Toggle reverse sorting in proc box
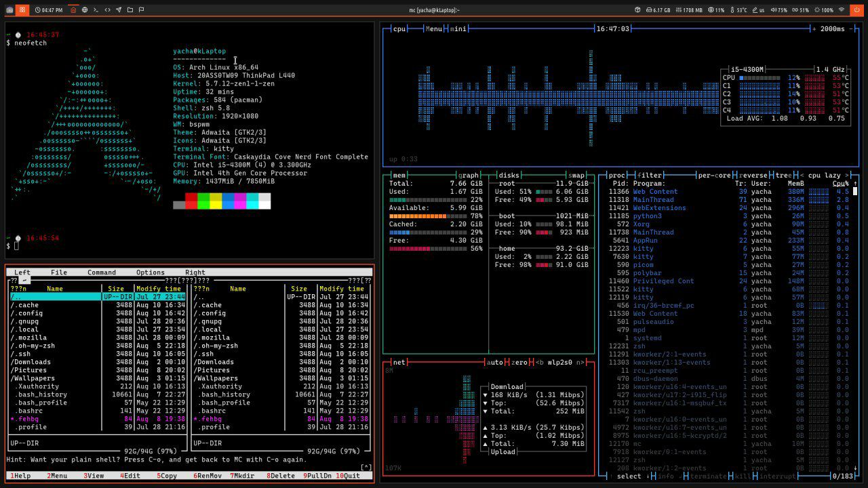 [x=753, y=175]
